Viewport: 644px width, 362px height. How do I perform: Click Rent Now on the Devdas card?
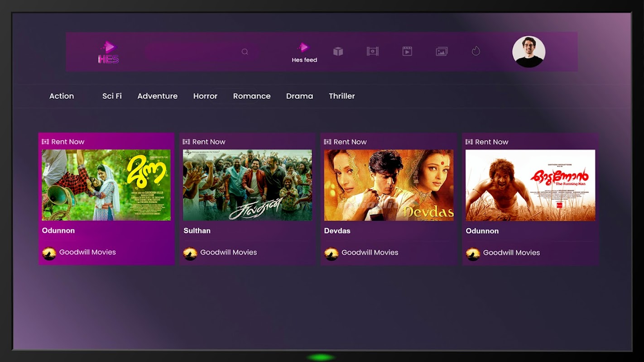tap(346, 142)
